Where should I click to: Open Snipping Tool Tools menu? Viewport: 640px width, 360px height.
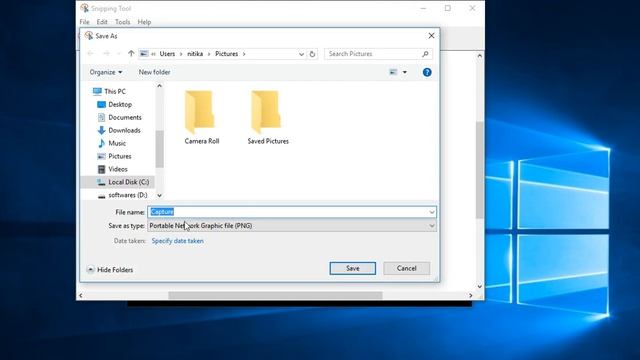click(x=122, y=22)
